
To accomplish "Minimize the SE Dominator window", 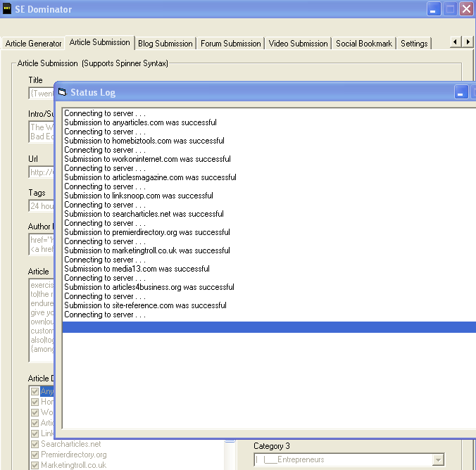I will [x=434, y=9].
